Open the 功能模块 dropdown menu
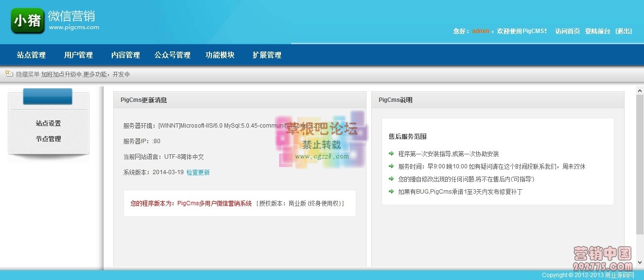This screenshot has width=644, height=280. 220,55
